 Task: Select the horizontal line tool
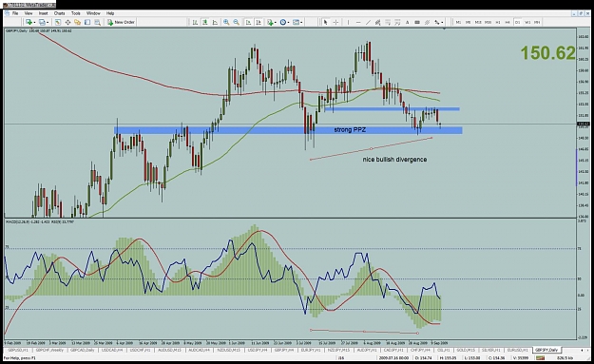(x=358, y=23)
